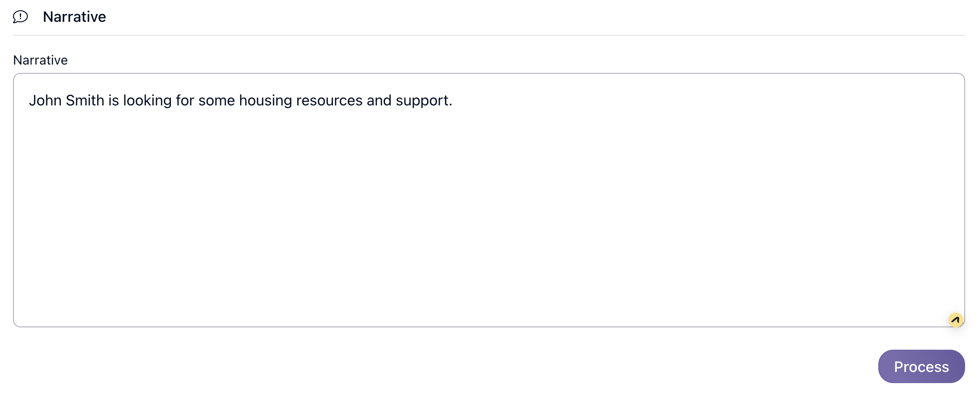Click the yellow arrow badge in the text area corner
980x404 pixels.
coord(955,319)
